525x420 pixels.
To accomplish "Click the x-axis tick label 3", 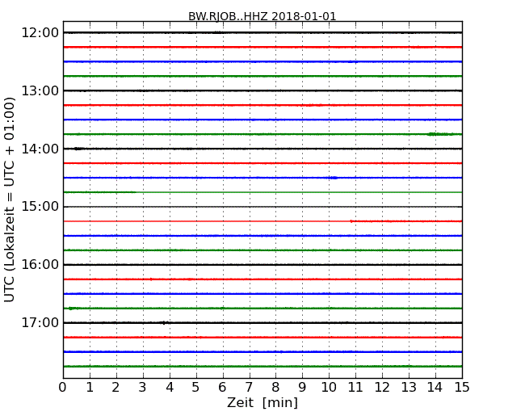I will point(143,388).
